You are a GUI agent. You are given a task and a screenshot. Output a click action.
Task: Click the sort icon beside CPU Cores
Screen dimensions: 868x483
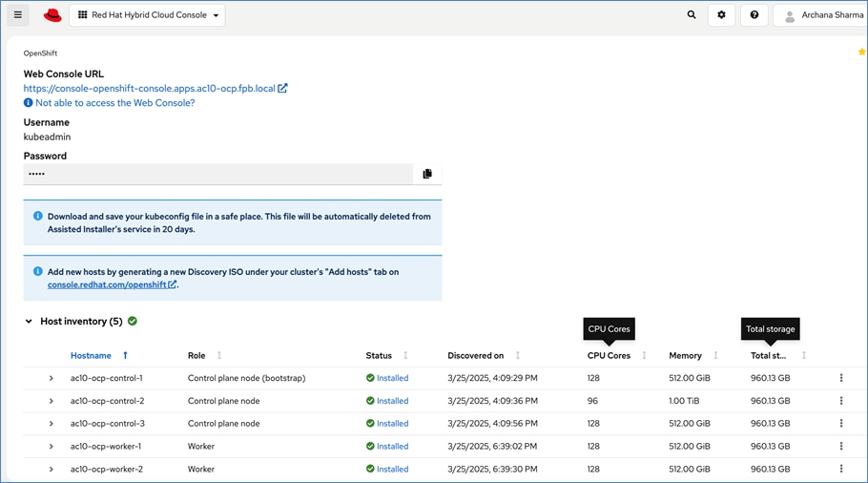644,356
